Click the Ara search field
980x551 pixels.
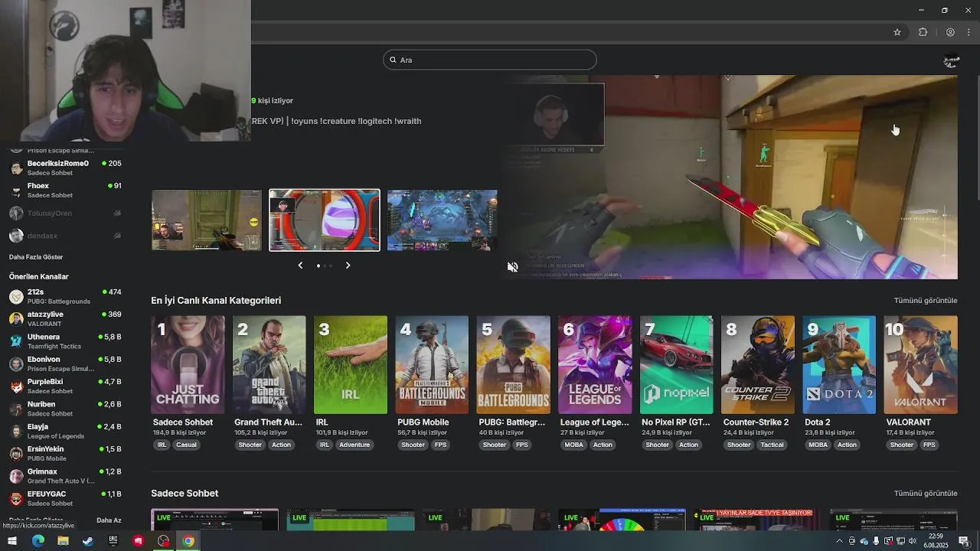[x=490, y=60]
